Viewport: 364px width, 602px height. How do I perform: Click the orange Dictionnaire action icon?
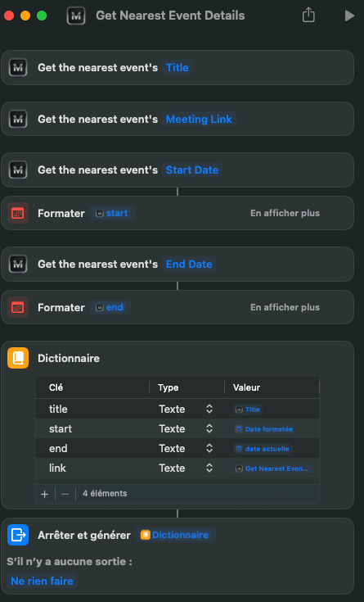point(18,358)
